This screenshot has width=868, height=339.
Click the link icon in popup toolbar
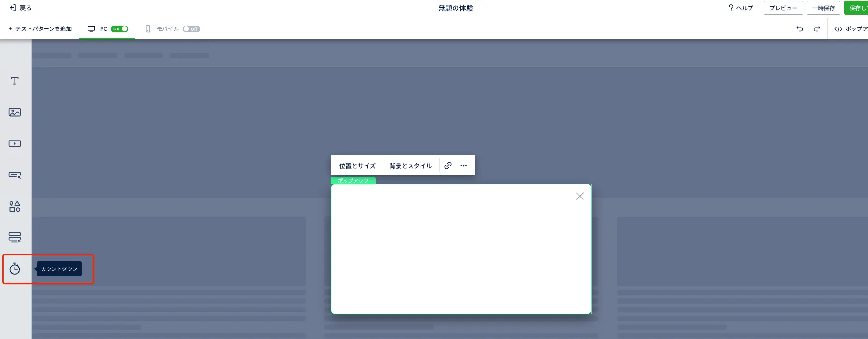448,166
